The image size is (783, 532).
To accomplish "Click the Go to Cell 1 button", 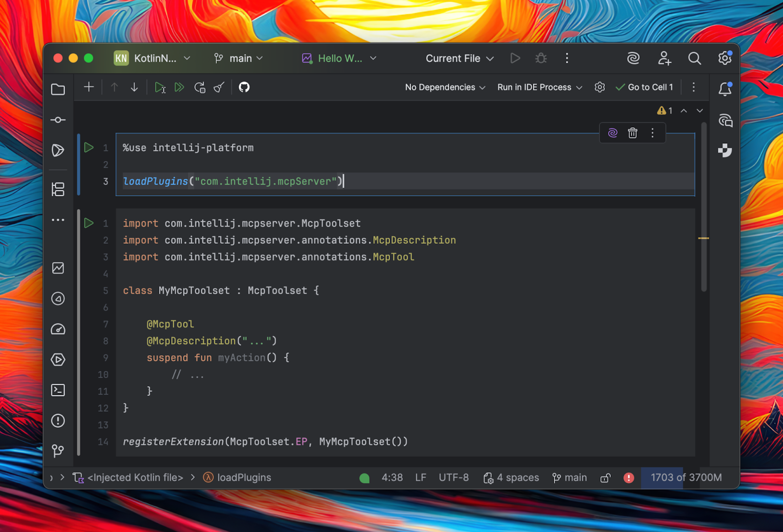I will (x=645, y=87).
